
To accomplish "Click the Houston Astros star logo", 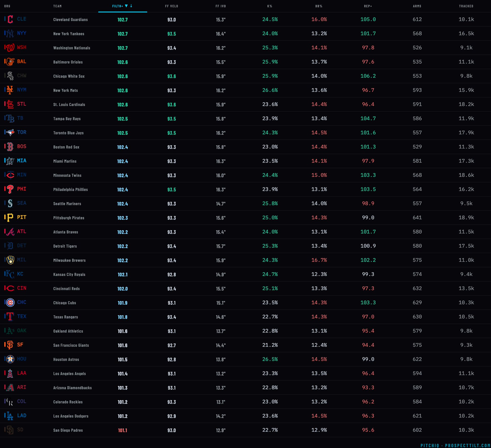I will pyautogui.click(x=10, y=359).
